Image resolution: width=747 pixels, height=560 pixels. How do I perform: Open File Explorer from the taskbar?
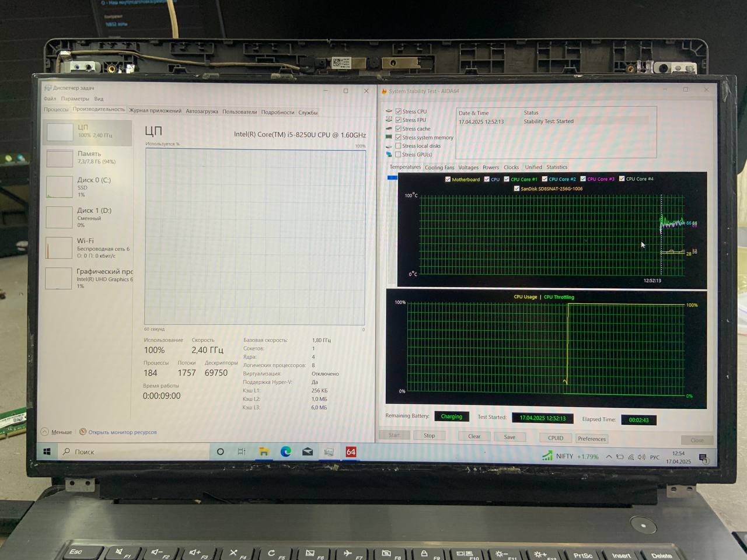264,452
